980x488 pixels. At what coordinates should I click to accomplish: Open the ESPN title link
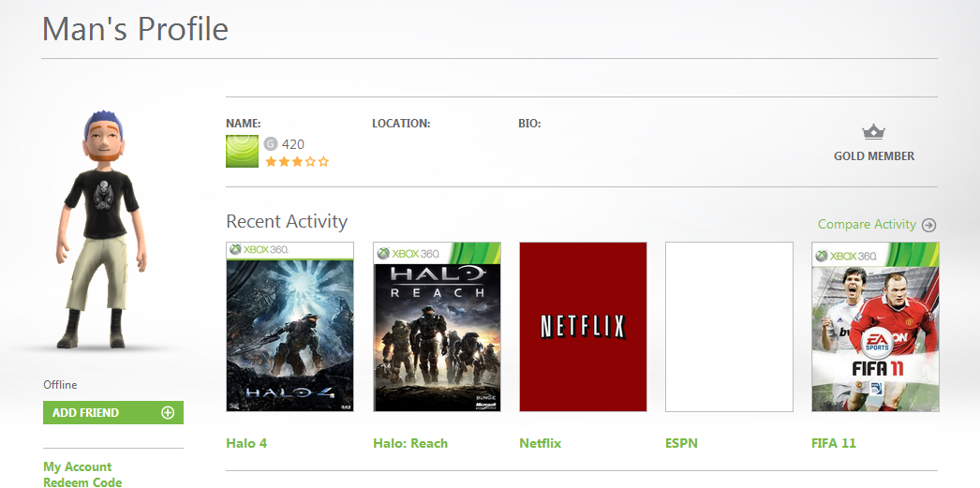[681, 443]
